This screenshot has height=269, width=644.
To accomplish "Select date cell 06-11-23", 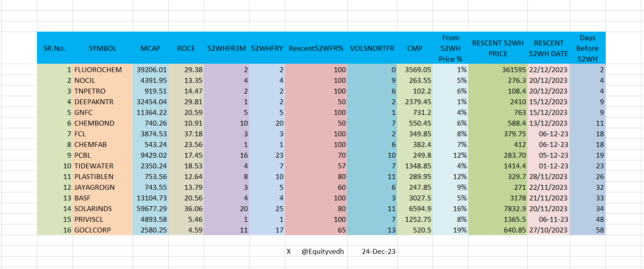I will (x=549, y=219).
